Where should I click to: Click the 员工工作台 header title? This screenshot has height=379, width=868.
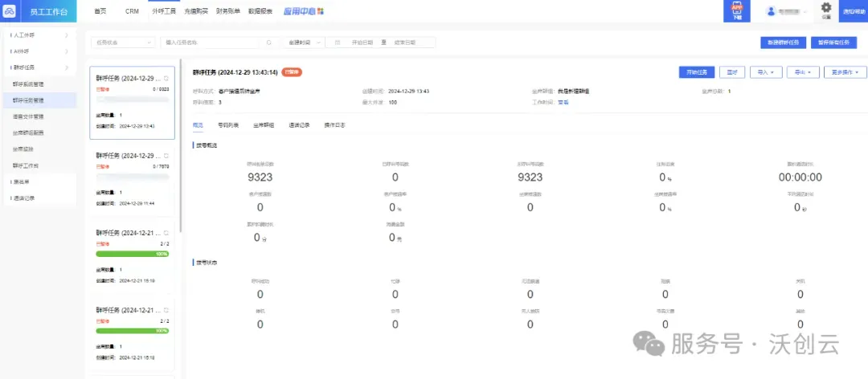pos(47,11)
